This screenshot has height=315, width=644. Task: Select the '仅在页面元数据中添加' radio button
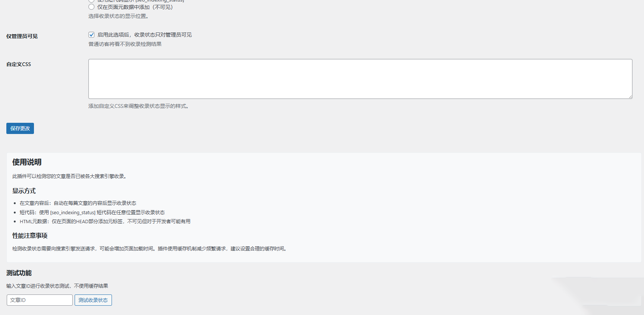click(x=91, y=7)
